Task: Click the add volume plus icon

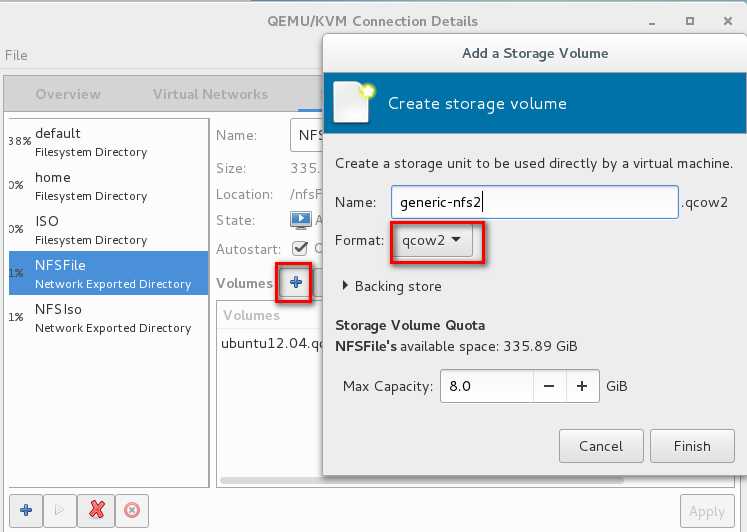Action: coord(296,283)
